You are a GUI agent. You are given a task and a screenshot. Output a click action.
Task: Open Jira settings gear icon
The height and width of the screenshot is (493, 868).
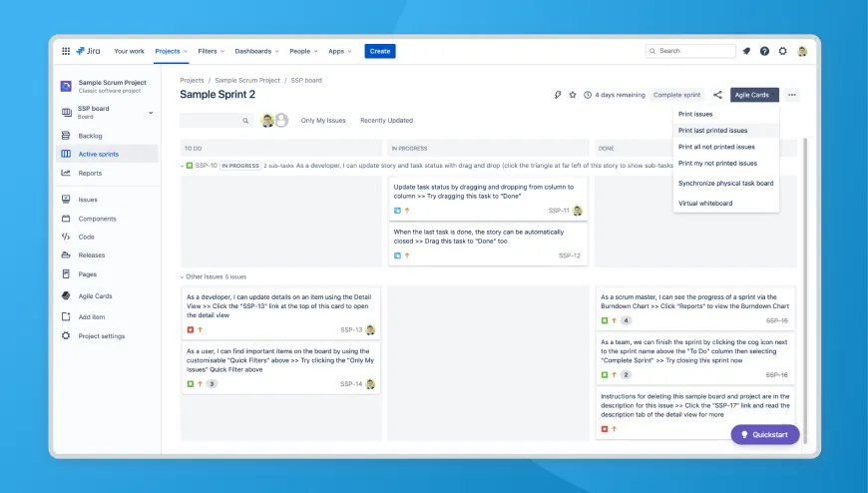pos(782,51)
